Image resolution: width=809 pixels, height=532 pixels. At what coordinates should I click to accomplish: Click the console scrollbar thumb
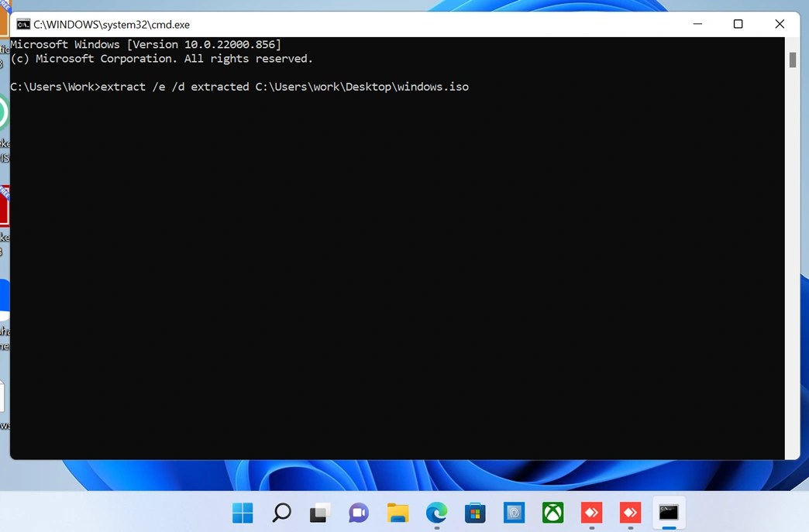click(x=793, y=60)
